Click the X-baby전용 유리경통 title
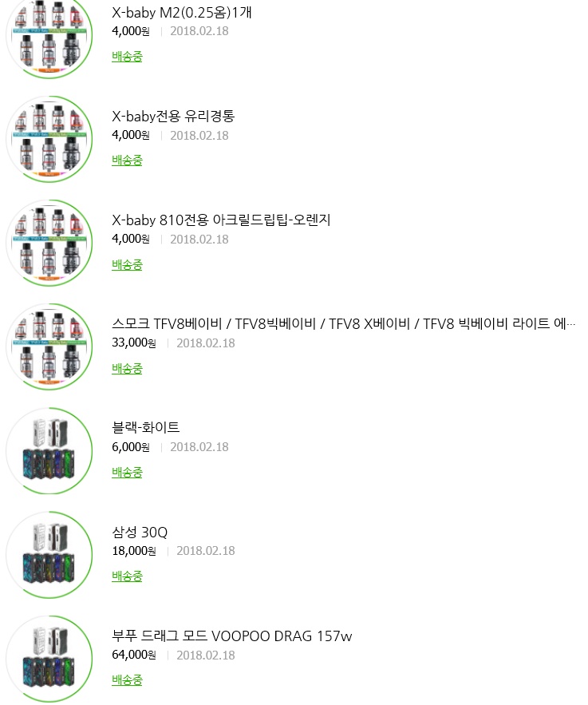 click(x=173, y=117)
